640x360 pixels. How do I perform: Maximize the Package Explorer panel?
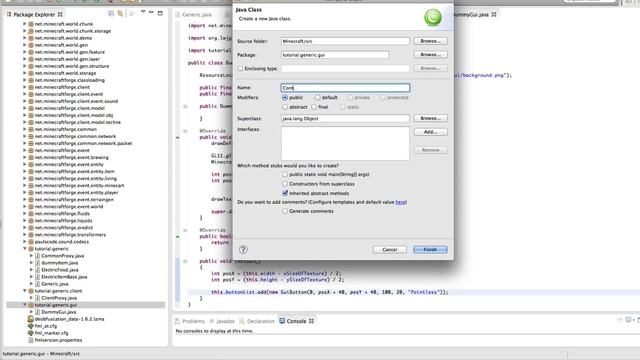[160, 13]
